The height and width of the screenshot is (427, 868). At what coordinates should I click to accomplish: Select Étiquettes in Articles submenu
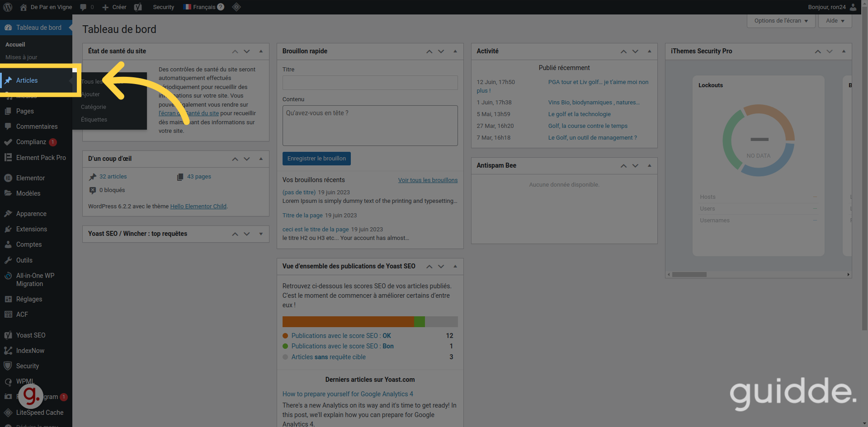94,120
